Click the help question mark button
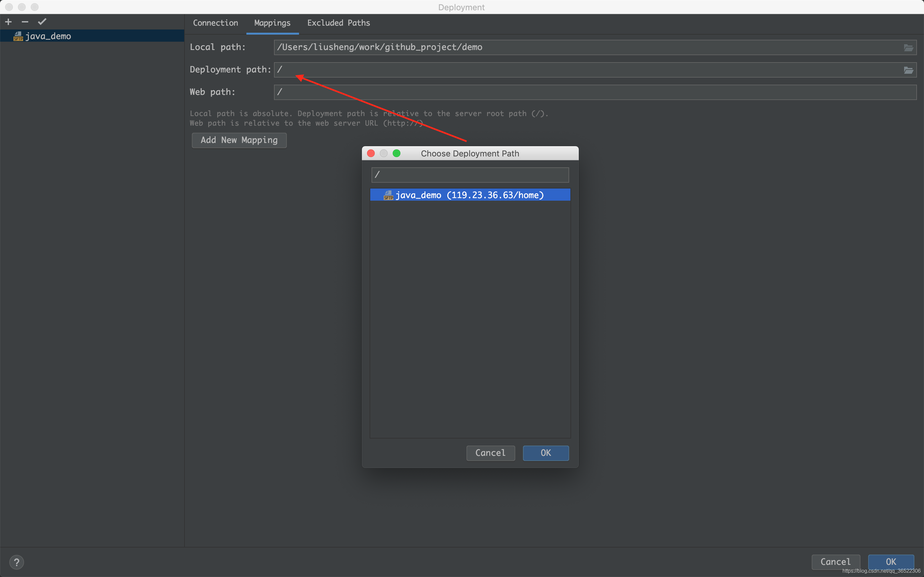 pyautogui.click(x=16, y=562)
